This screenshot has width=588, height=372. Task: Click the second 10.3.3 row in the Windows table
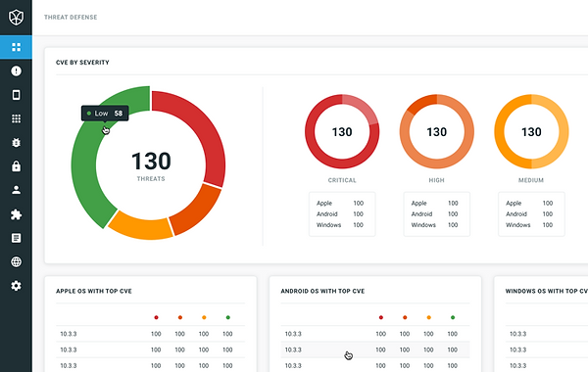coord(547,349)
